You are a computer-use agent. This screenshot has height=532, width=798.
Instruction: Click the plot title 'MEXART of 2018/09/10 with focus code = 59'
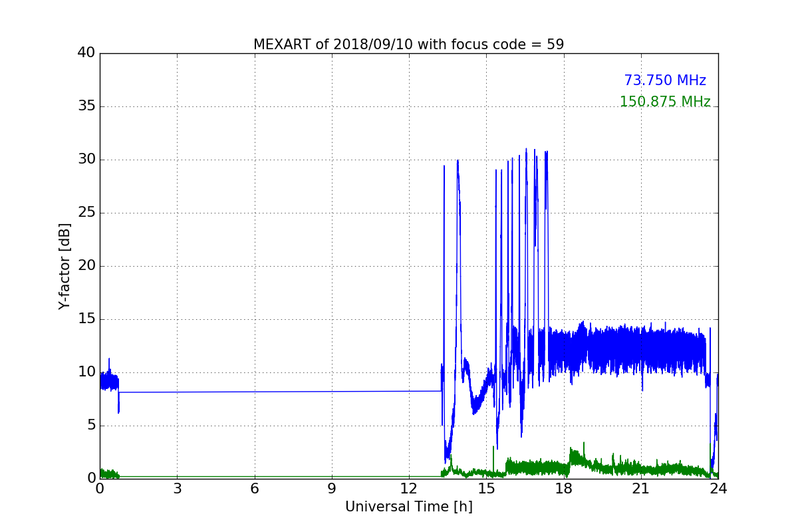click(x=408, y=45)
